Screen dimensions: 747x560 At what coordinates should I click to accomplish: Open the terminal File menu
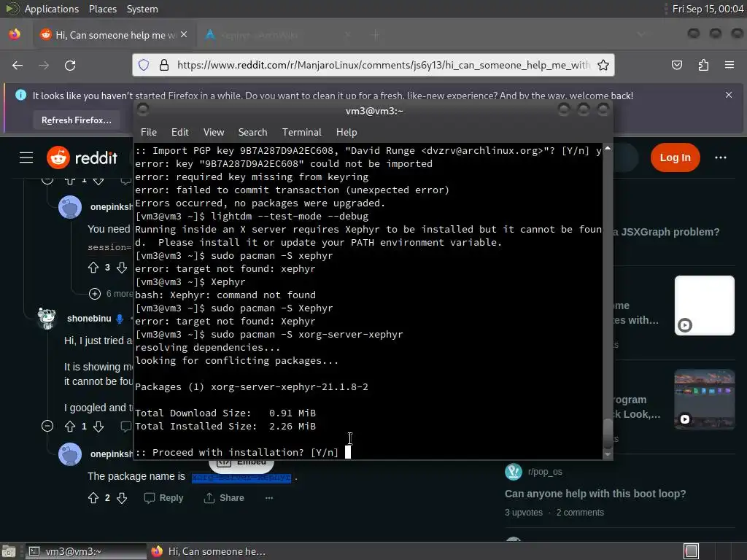[149, 133]
